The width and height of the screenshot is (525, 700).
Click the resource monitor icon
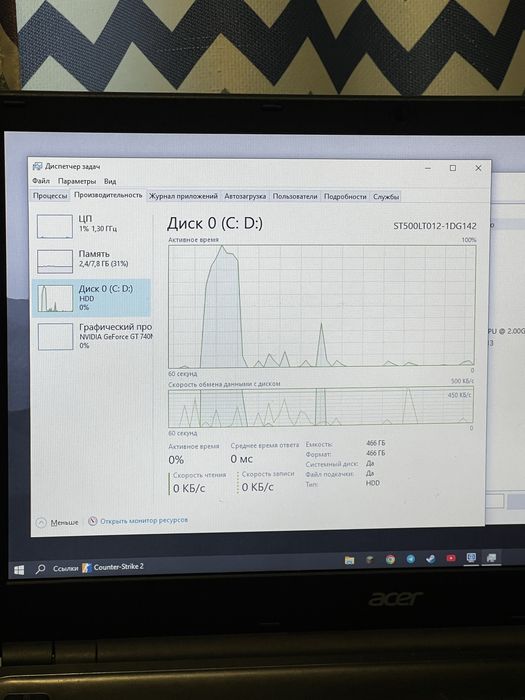(92, 521)
